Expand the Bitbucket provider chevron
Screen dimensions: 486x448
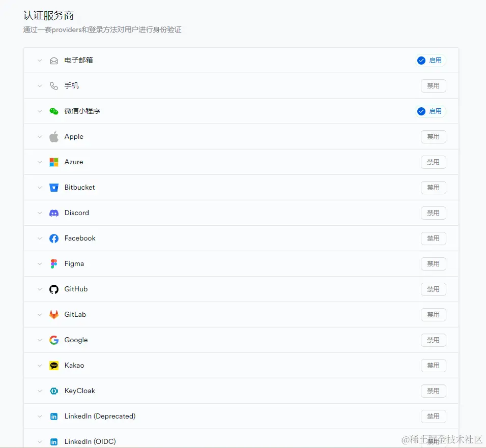(x=40, y=187)
